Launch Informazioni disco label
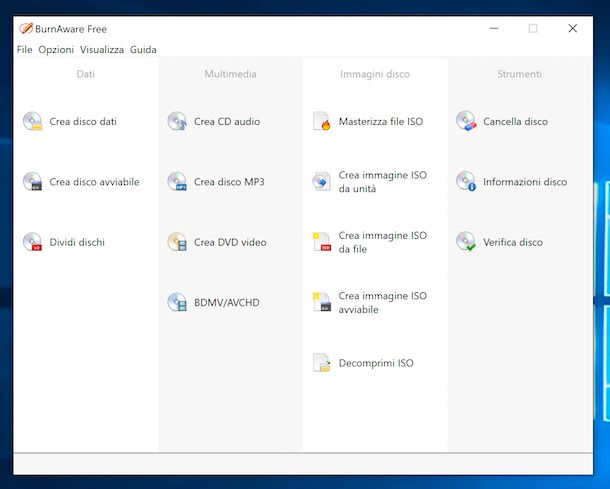This screenshot has height=489, width=610. tap(525, 182)
